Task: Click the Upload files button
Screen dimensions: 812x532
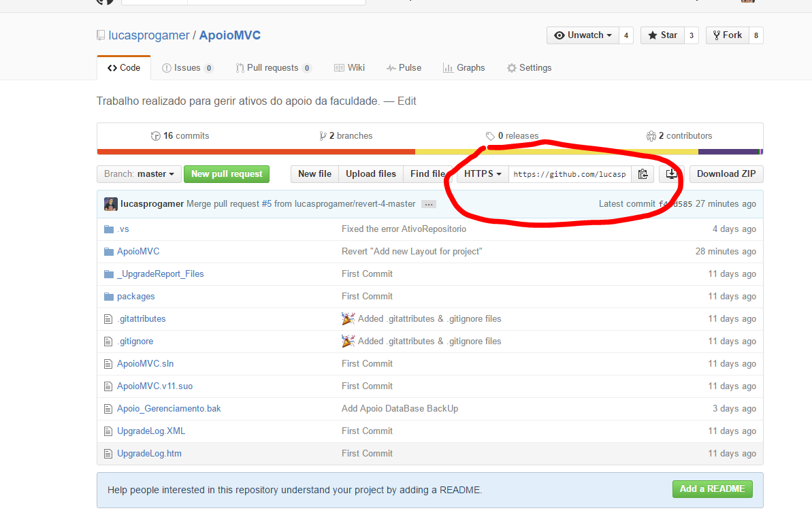Action: tap(371, 174)
